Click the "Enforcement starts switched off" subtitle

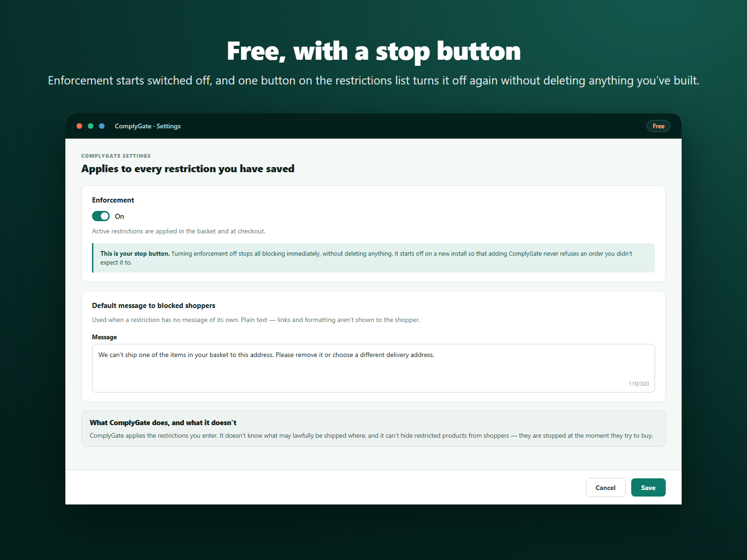pyautogui.click(x=373, y=81)
